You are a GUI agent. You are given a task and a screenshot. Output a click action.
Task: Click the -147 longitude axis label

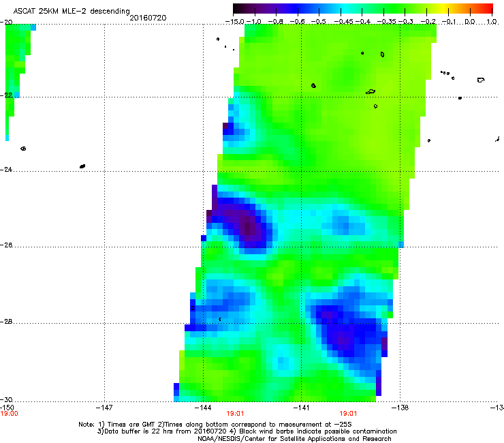104,408
